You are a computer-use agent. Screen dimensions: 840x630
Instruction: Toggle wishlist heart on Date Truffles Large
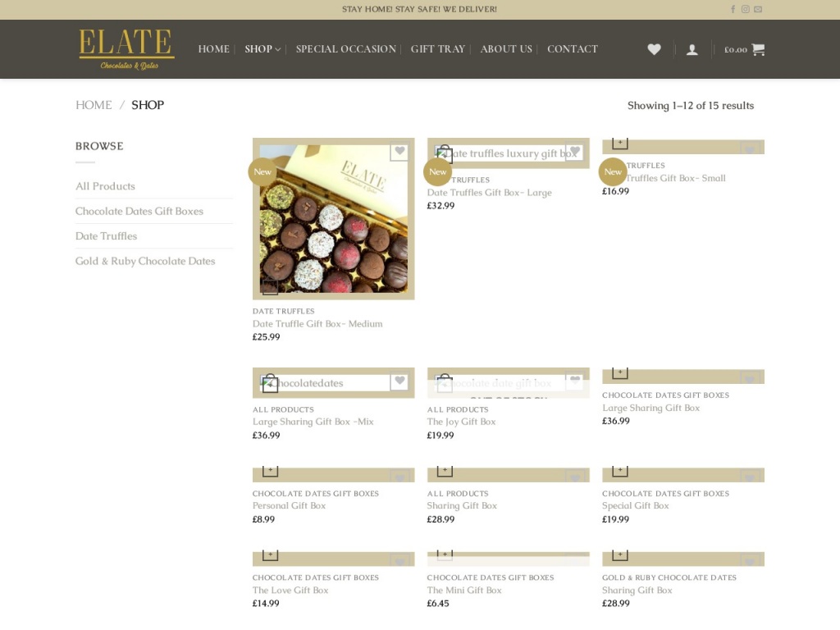(574, 152)
